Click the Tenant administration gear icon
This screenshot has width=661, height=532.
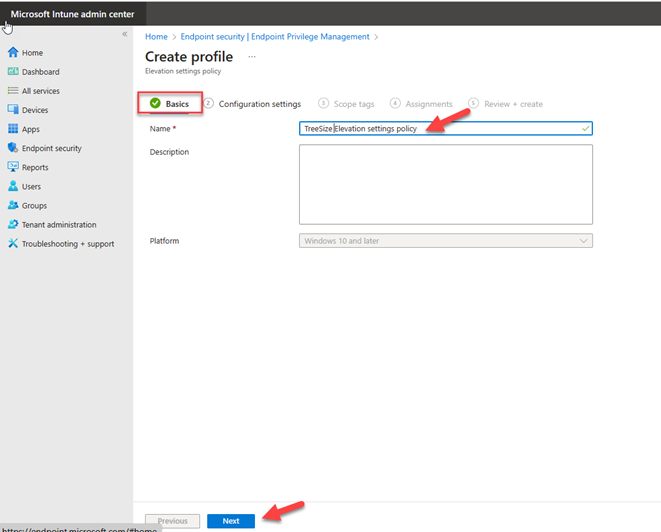(13, 224)
